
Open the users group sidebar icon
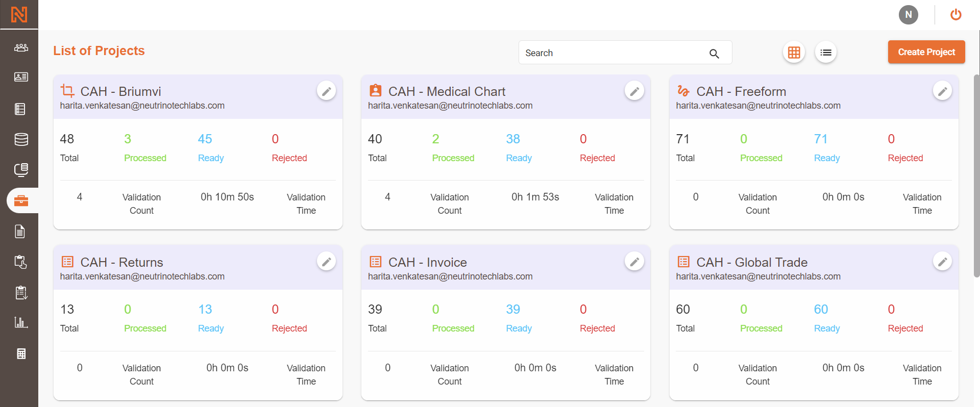pos(21,47)
